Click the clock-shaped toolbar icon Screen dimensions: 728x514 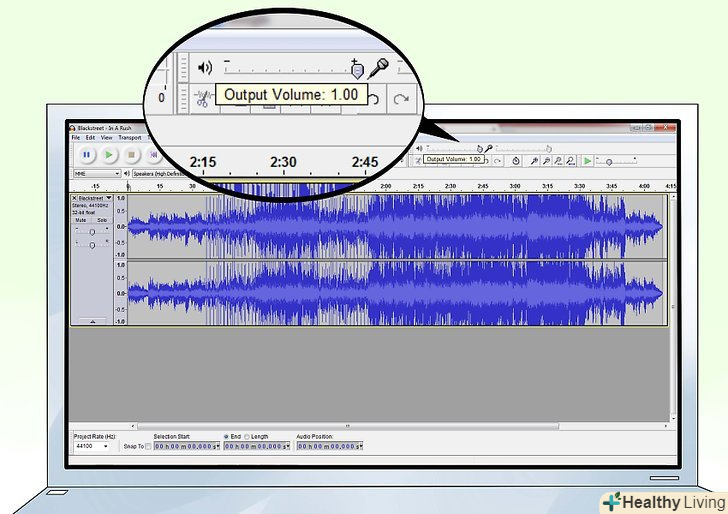[516, 161]
